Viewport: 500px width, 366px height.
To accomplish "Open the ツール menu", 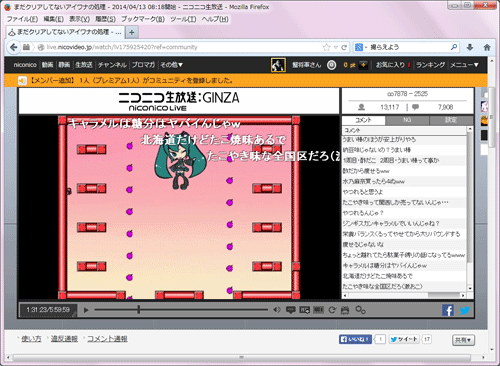I will (183, 19).
